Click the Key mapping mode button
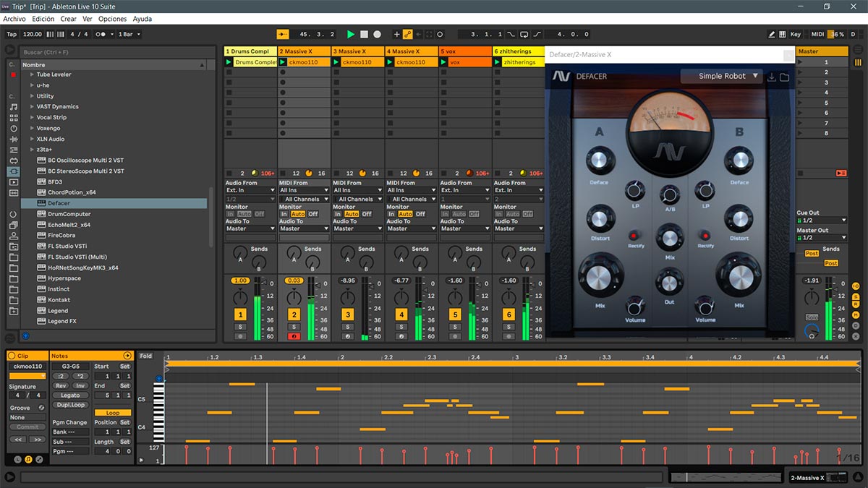This screenshot has width=868, height=488. (796, 34)
